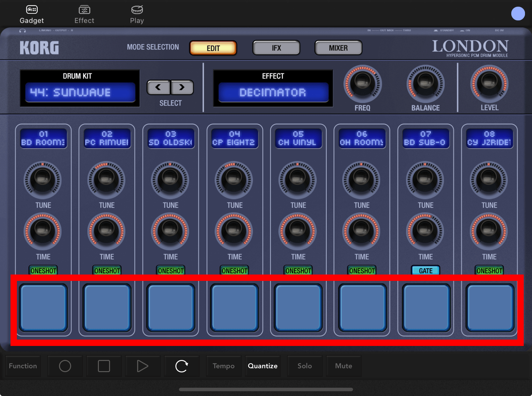Image resolution: width=532 pixels, height=396 pixels.
Task: Open the Gadget tab
Action: tap(32, 15)
